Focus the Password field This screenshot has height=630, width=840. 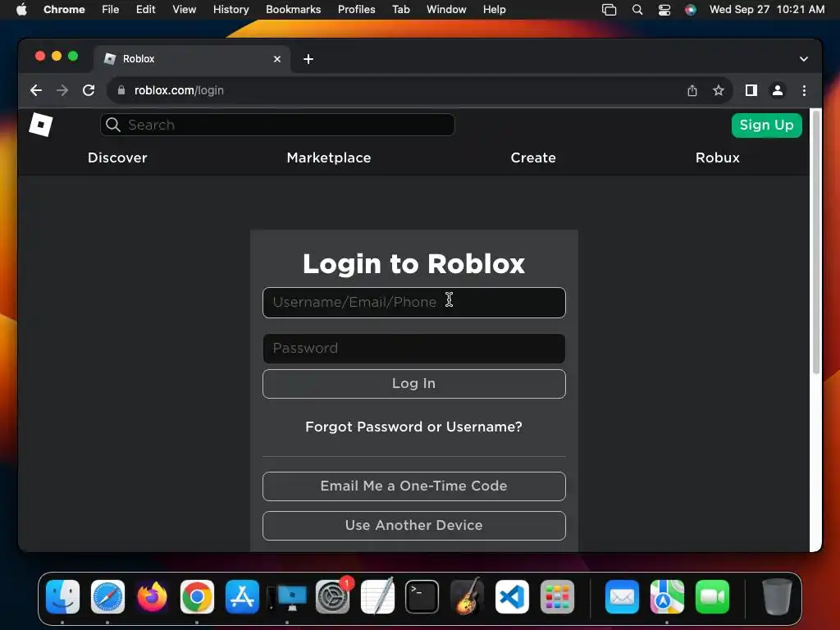(414, 349)
